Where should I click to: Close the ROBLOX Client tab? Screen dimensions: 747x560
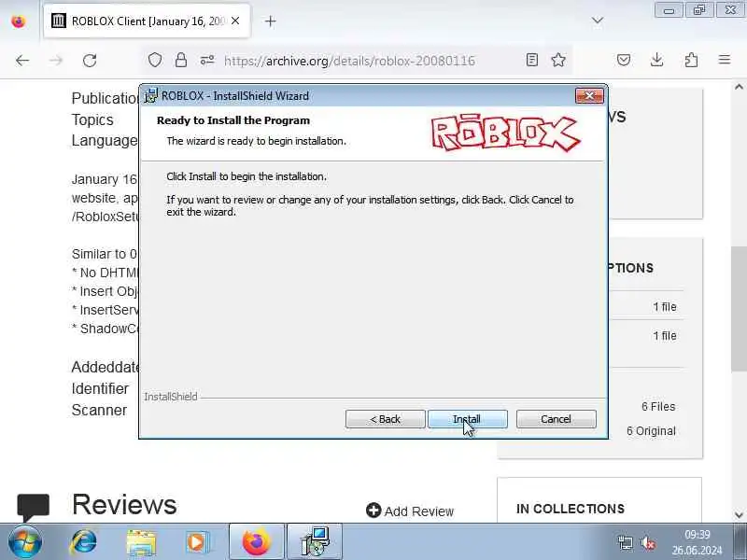[235, 21]
